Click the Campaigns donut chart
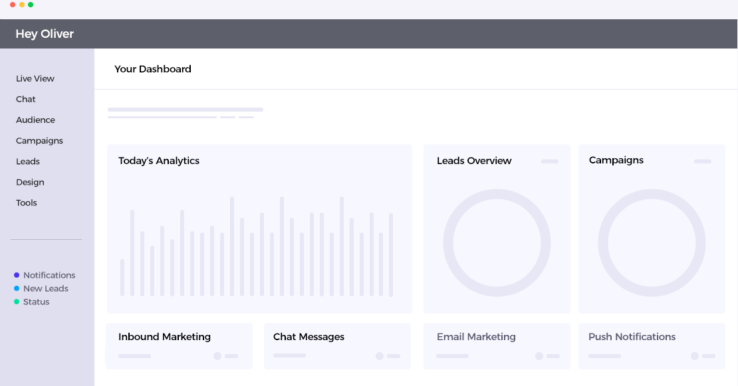The width and height of the screenshot is (738, 386). [652, 243]
